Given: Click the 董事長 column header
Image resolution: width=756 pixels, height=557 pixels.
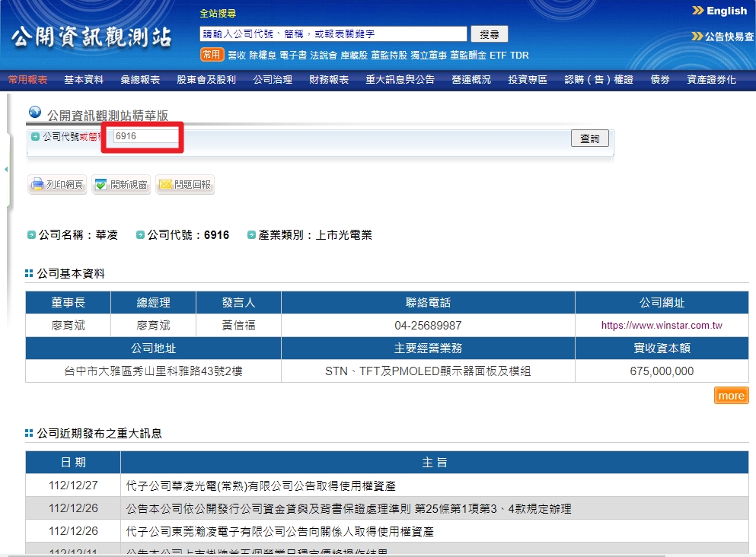Looking at the screenshot, I should [68, 302].
